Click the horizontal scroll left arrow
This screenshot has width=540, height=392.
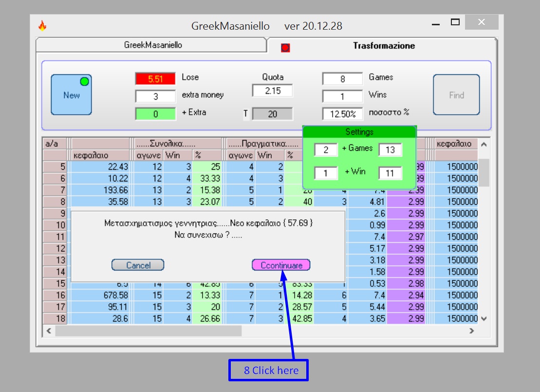[x=49, y=331]
